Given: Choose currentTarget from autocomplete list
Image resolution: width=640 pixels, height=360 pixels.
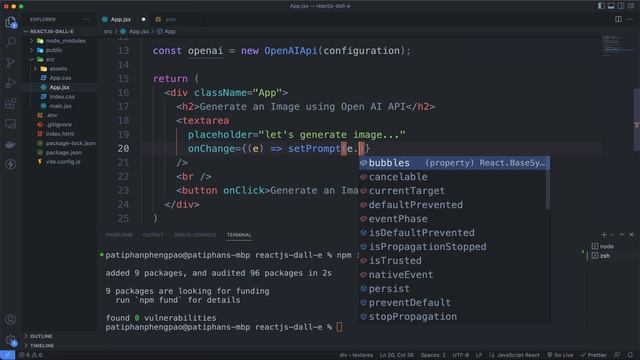Looking at the screenshot, I should point(452,191).
